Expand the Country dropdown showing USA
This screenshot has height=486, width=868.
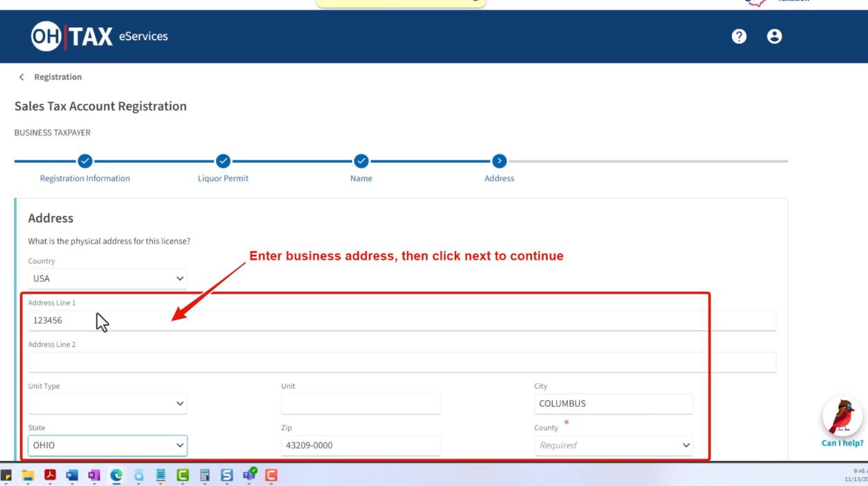click(x=108, y=278)
